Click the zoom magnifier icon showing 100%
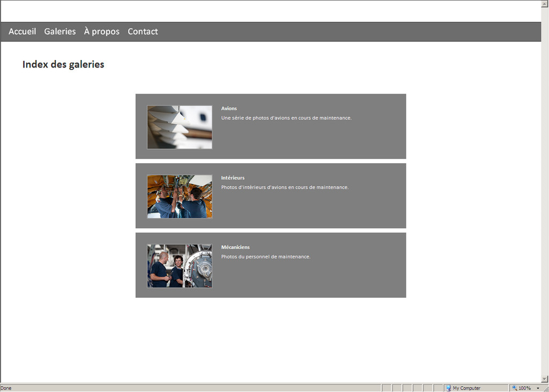Image resolution: width=549 pixels, height=392 pixels. tap(515, 388)
